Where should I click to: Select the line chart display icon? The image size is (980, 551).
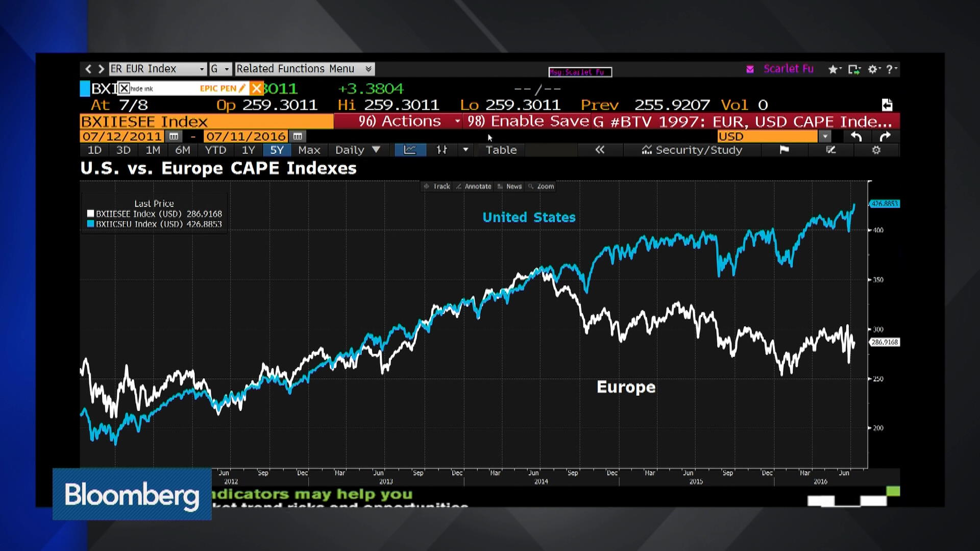[410, 149]
